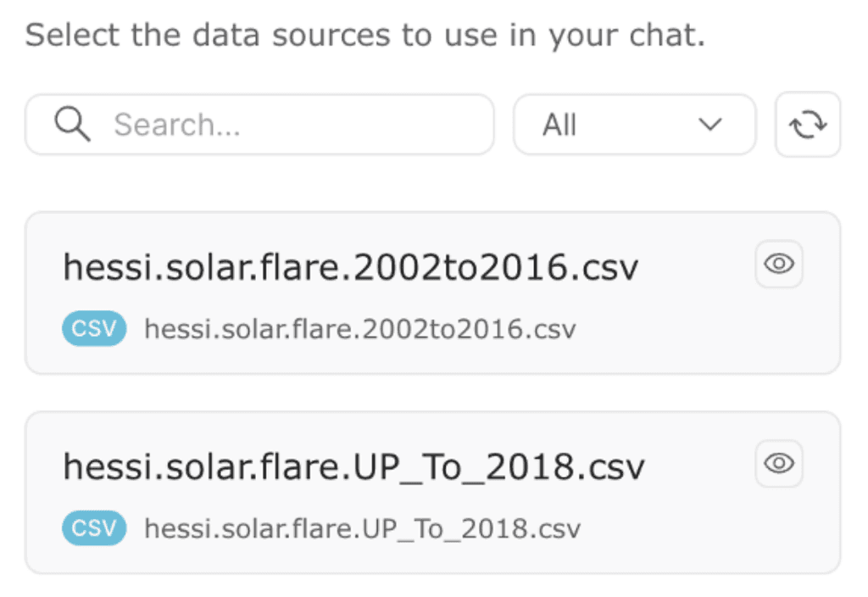Click the chevron next to All
Image resolution: width=868 pixels, height=597 pixels.
click(x=709, y=124)
